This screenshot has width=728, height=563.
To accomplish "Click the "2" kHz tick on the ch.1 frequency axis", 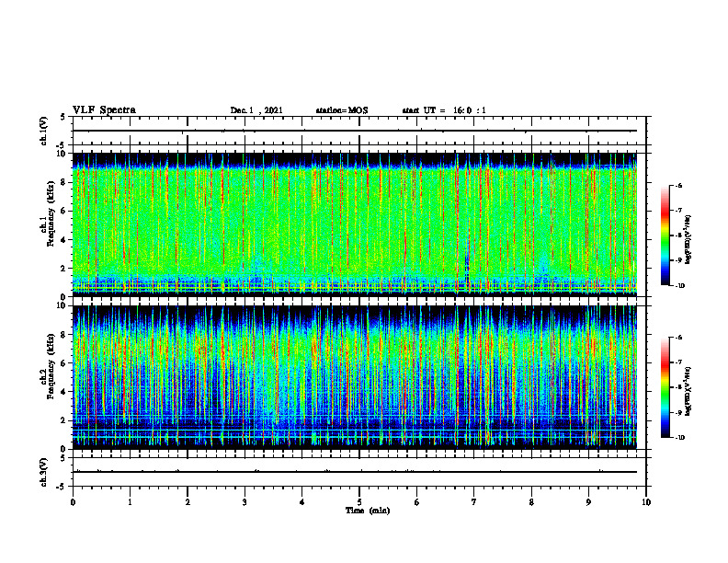I will 63,269.
